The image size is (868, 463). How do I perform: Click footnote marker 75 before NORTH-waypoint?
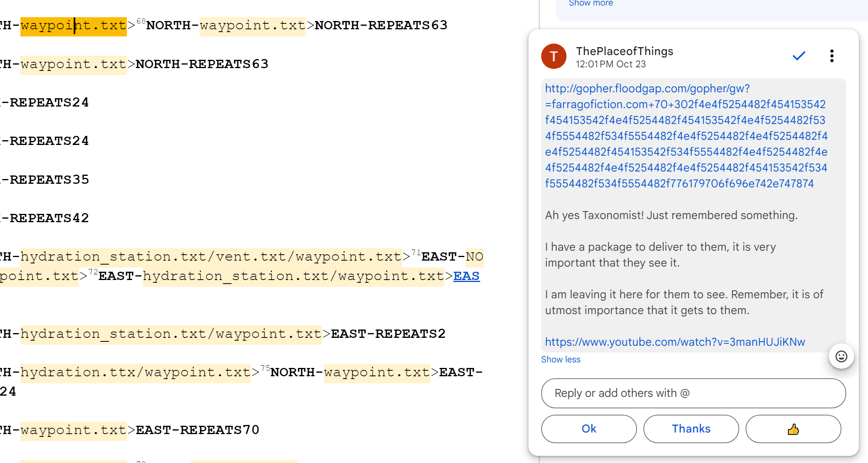tap(265, 368)
